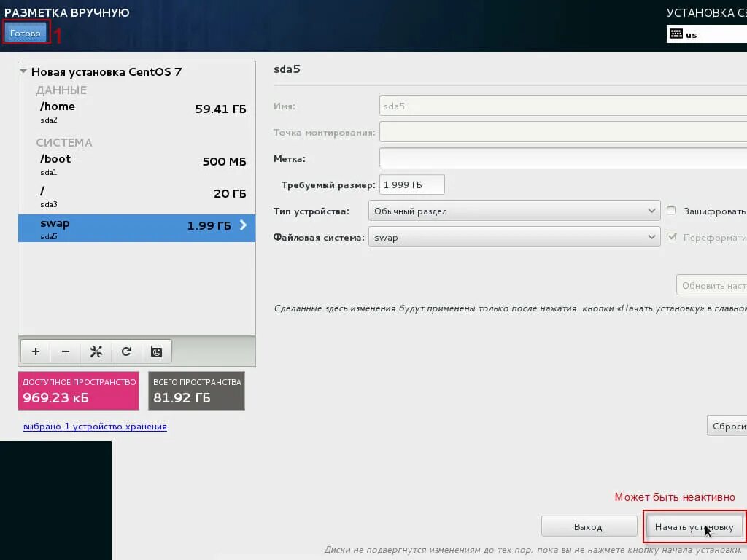The width and height of the screenshot is (747, 560).
Task: Click the 20 ГБ size value
Action: point(230,193)
